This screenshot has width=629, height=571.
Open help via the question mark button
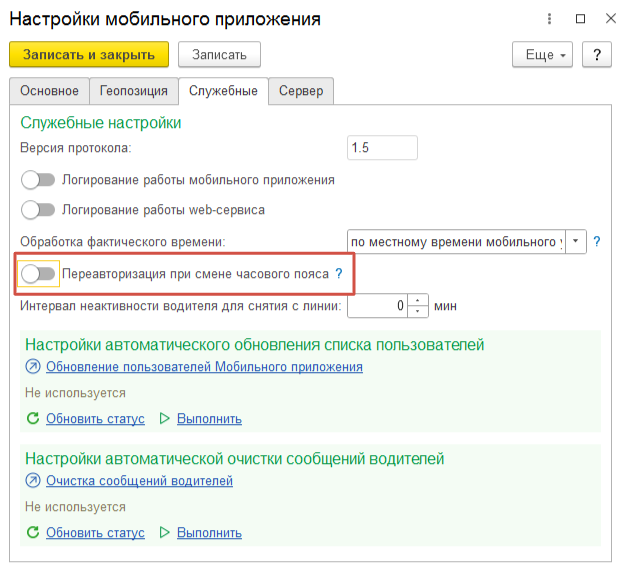(597, 54)
